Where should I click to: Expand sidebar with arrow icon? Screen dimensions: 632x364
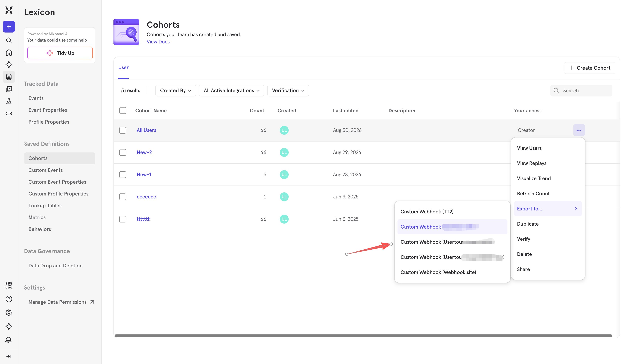(9, 357)
